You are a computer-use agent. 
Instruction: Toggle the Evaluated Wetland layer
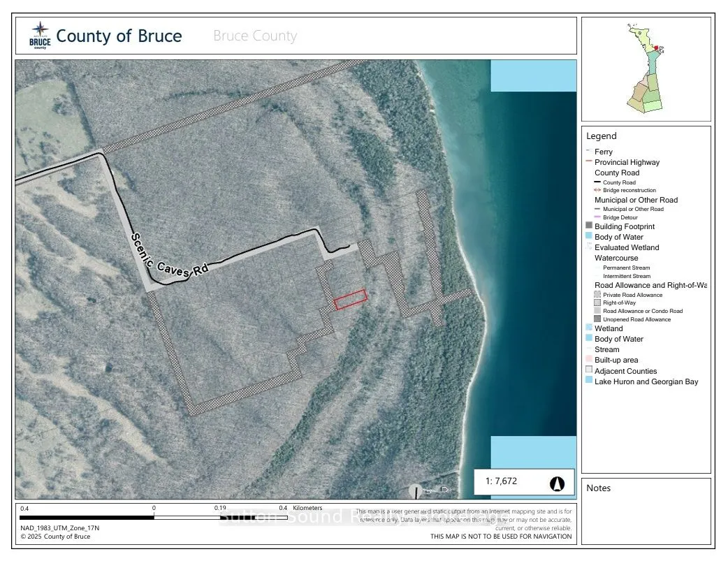tap(589, 247)
